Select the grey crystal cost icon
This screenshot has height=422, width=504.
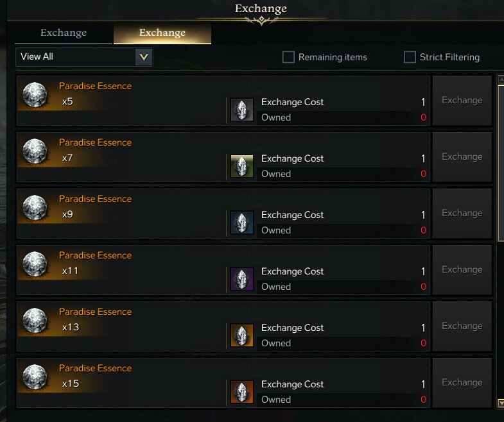(x=242, y=110)
